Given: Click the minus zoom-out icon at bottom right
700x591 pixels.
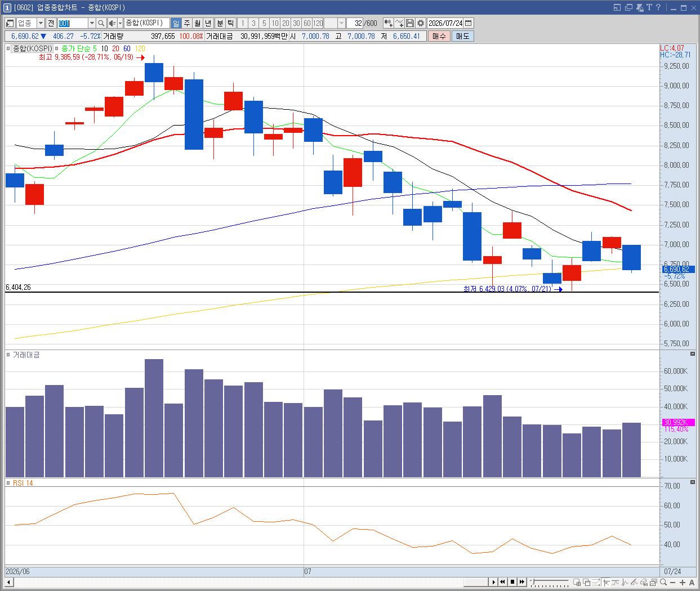Looking at the screenshot, I should [x=673, y=582].
